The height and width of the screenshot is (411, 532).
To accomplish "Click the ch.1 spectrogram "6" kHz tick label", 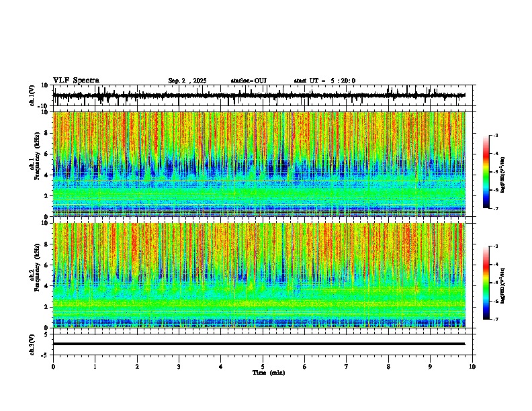I will coord(47,154).
